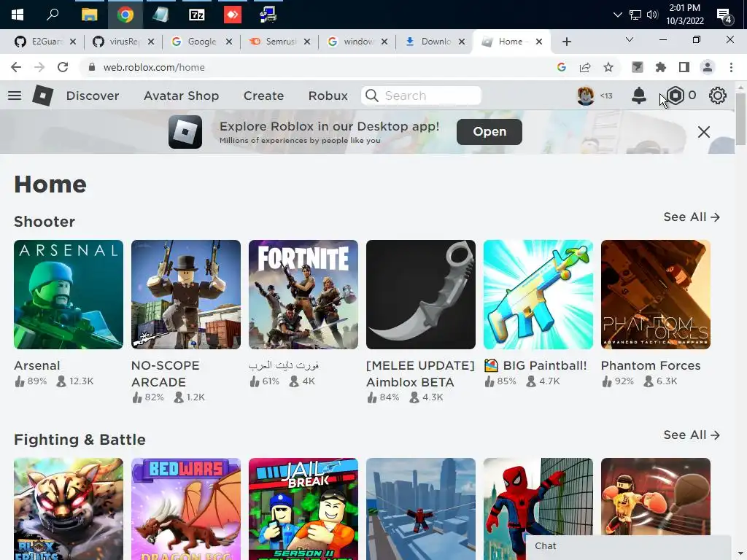Click the Arsenal title link
This screenshot has width=747, height=560.
point(36,366)
